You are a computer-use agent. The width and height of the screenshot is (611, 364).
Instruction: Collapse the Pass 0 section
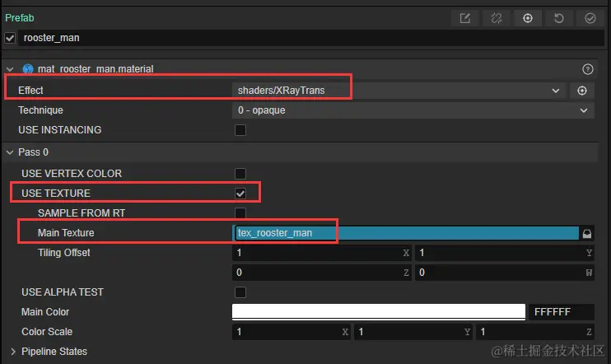10,152
